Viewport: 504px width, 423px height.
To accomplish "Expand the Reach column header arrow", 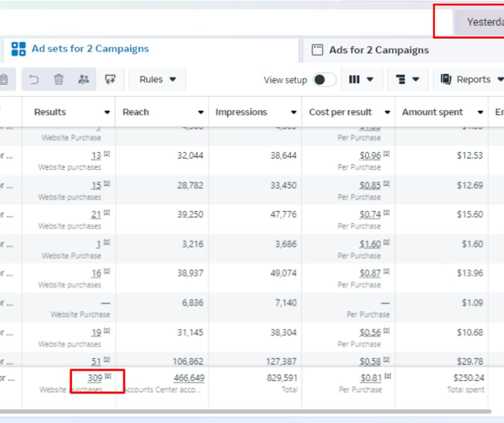I will tap(201, 112).
